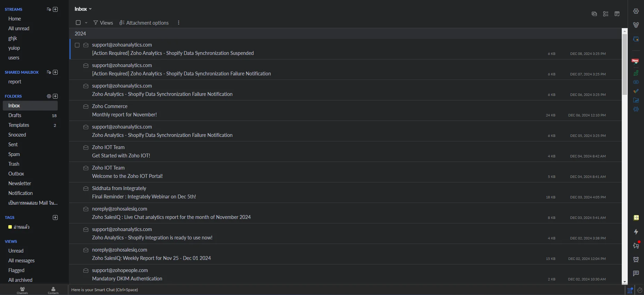Viewport: 644px width, 295px height.
Task: Click the email list scrollbar thumb
Action: point(625,64)
